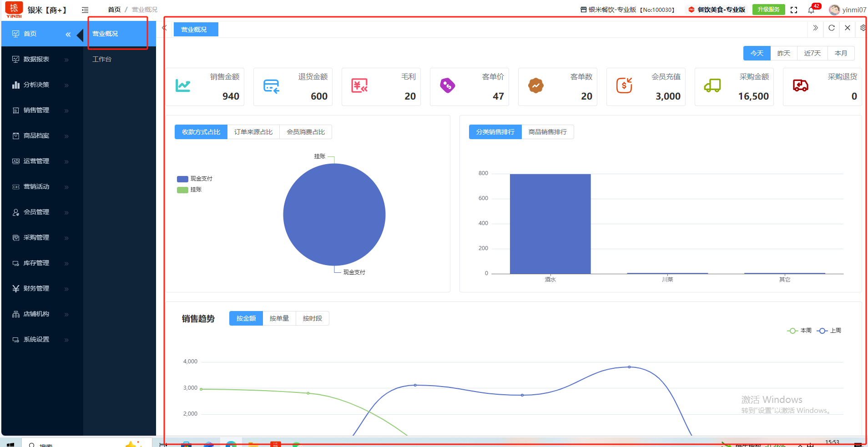Select the 近7天 date range button
Viewport: 868px width, 447px height.
pos(812,53)
